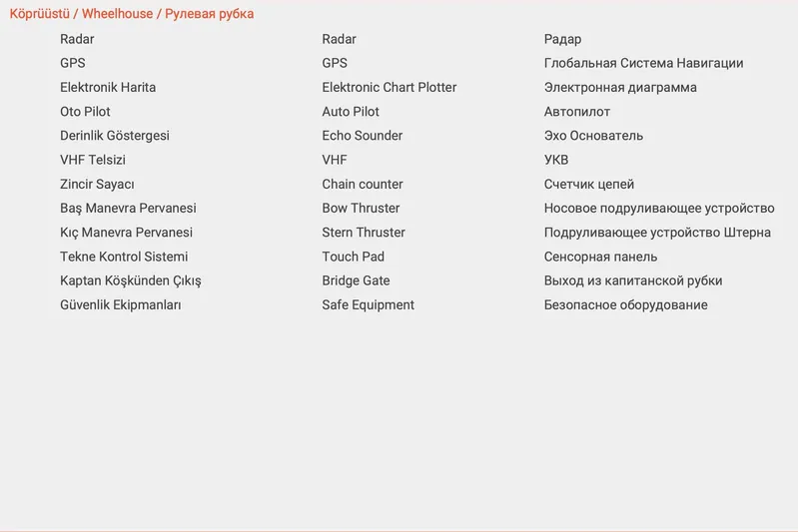Viewport: 798px width, 532px height.
Task: Select 'Kaptan Köşkünden Çıkış' entry
Action: click(131, 281)
